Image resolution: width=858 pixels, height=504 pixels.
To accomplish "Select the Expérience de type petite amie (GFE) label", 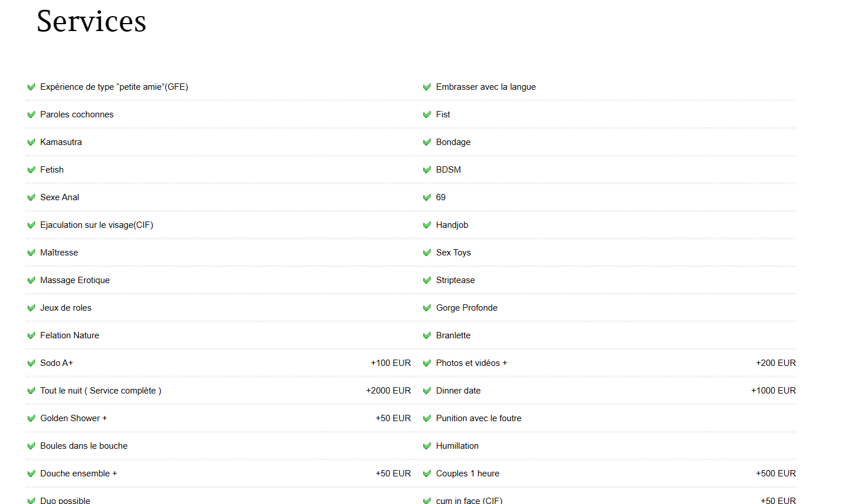I will coord(114,87).
